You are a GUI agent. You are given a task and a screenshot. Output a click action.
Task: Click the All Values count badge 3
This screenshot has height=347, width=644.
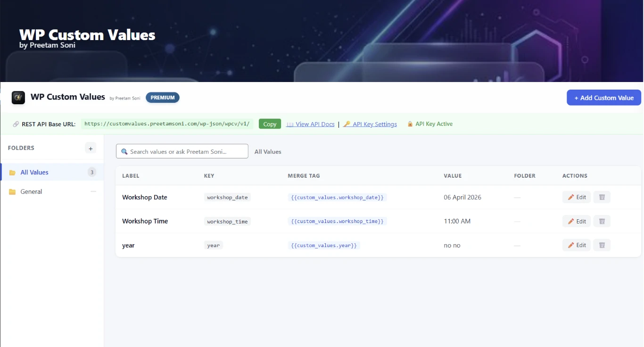point(92,173)
